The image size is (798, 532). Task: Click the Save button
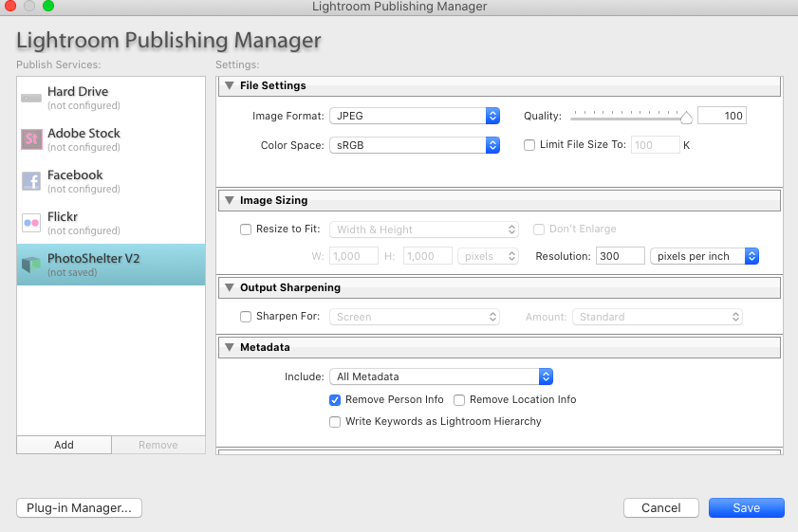click(x=746, y=508)
